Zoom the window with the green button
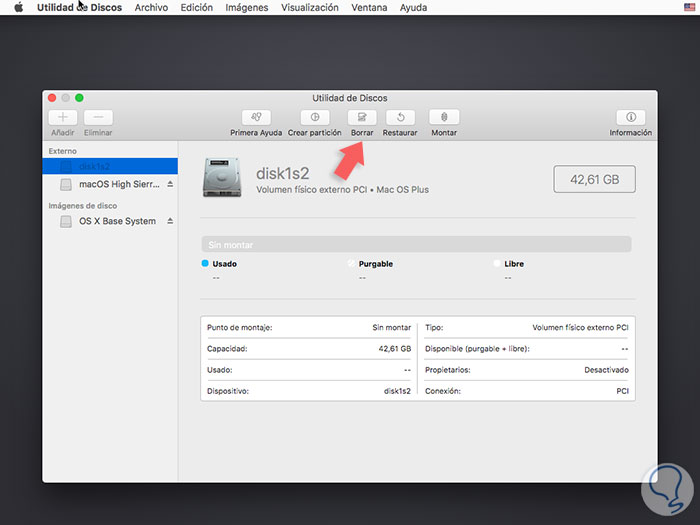 [x=79, y=98]
